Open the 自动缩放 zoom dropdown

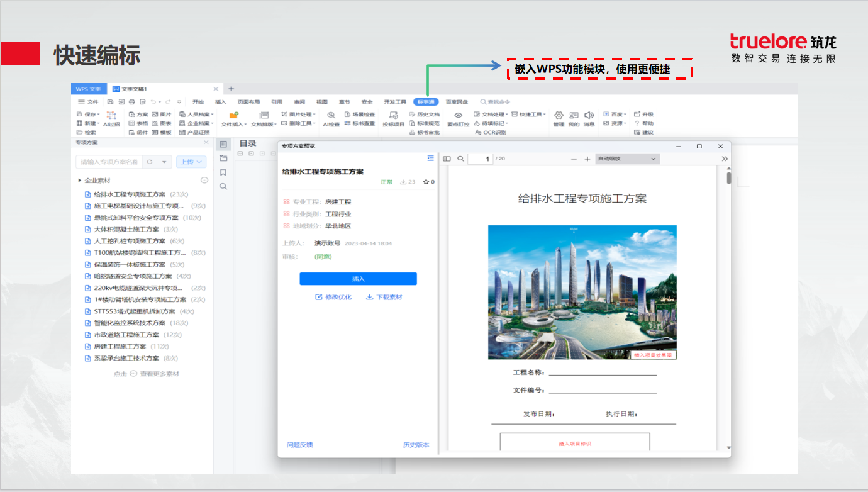tap(626, 159)
